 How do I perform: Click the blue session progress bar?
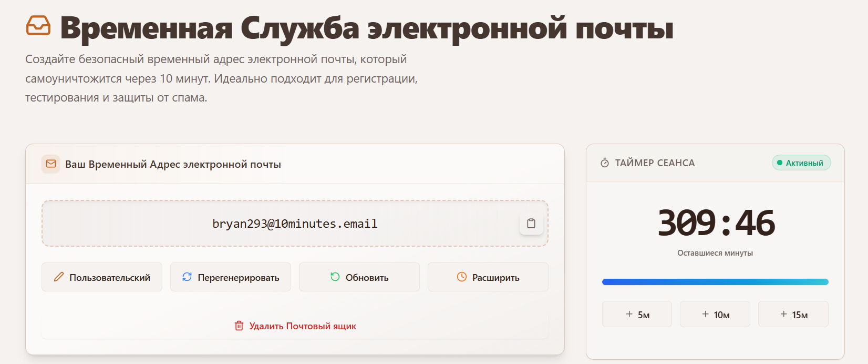click(x=715, y=282)
